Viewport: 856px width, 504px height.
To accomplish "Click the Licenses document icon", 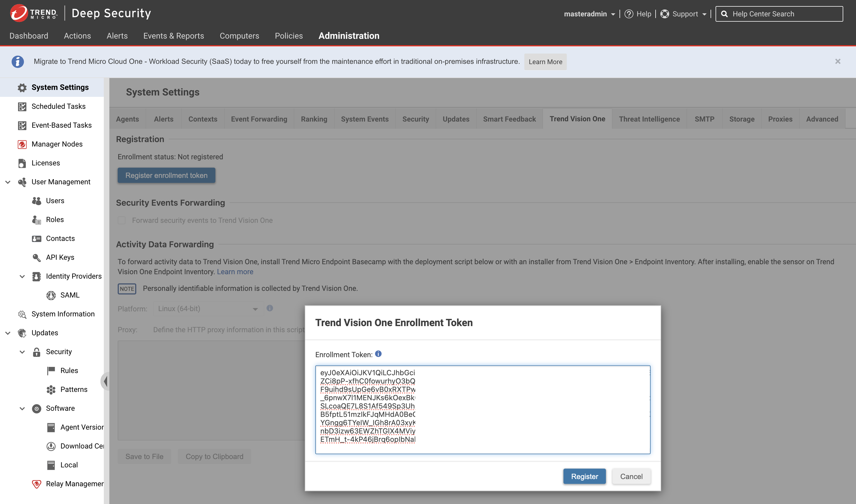I will coord(22,163).
